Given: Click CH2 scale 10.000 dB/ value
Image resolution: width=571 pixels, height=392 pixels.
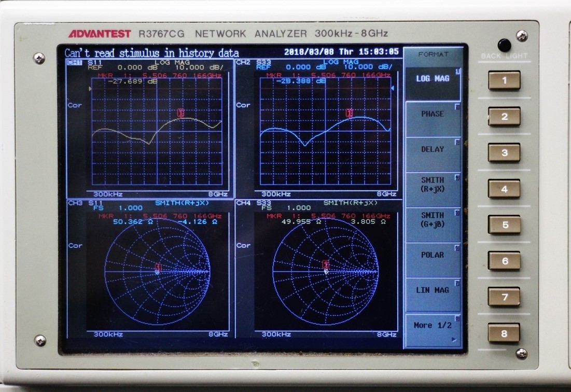Looking at the screenshot, I should (x=368, y=67).
